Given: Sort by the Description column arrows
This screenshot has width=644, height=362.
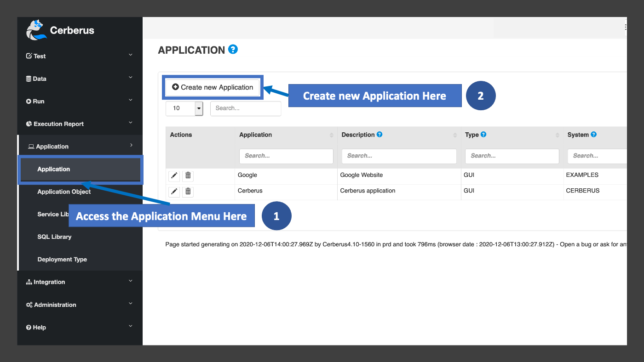Looking at the screenshot, I should [455, 135].
